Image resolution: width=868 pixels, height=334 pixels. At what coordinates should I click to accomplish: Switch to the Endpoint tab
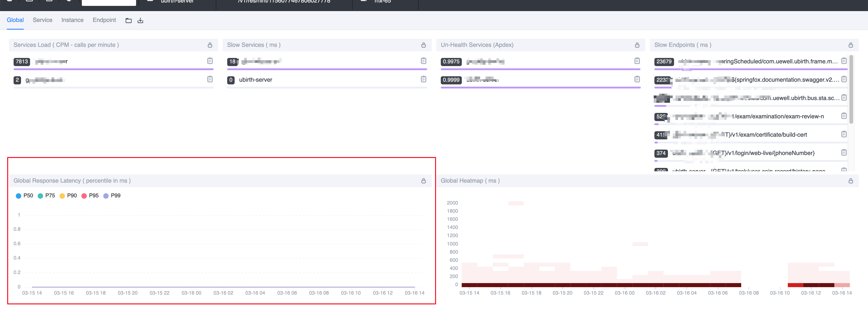104,20
